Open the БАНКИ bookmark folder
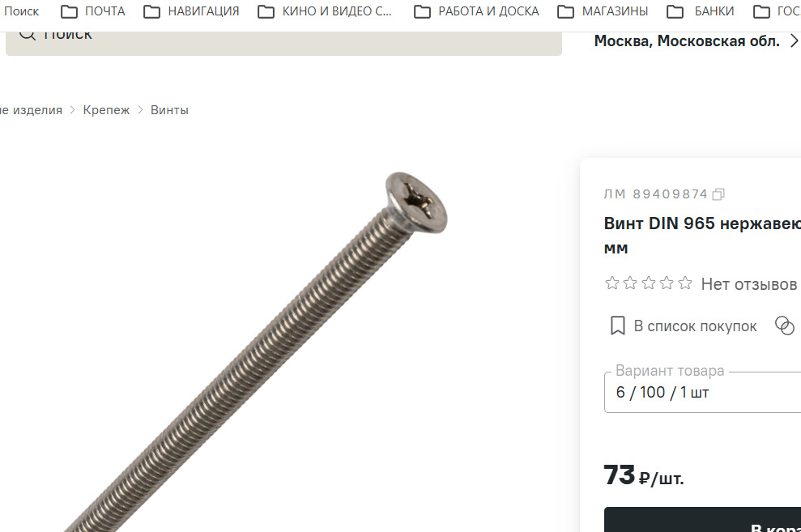Viewport: 801px width, 532px height. coord(701,11)
